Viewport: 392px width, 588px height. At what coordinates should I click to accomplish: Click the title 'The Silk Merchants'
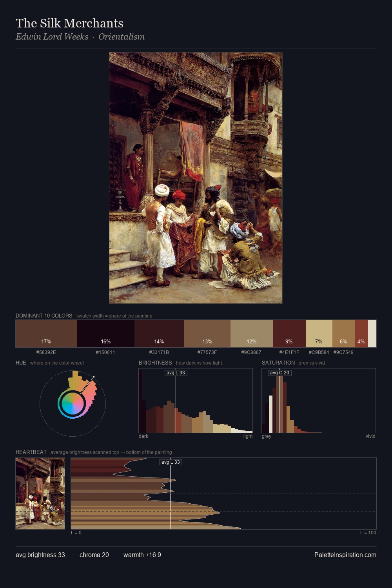(69, 23)
